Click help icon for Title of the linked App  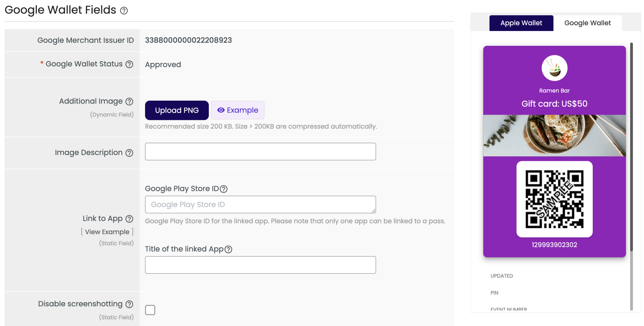click(228, 249)
